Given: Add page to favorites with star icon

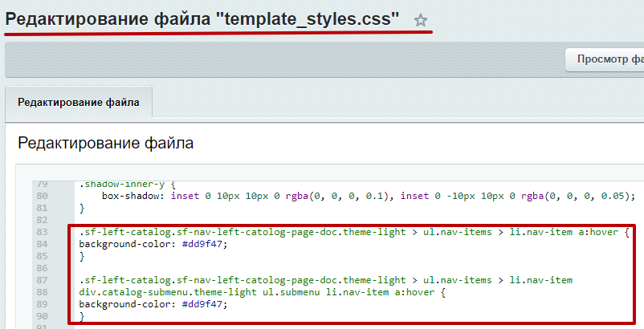Looking at the screenshot, I should (421, 21).
